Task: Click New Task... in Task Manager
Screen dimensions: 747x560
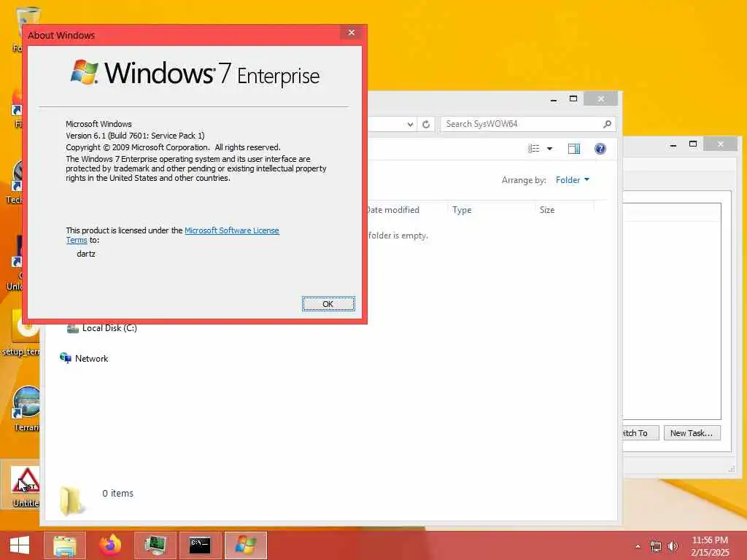Action: [692, 433]
